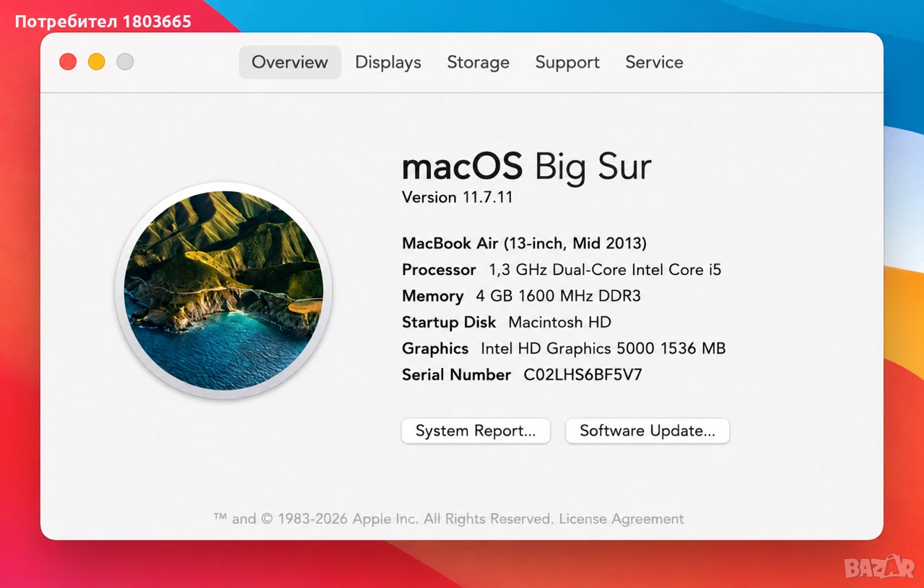Open the Displays tab

pos(388,62)
